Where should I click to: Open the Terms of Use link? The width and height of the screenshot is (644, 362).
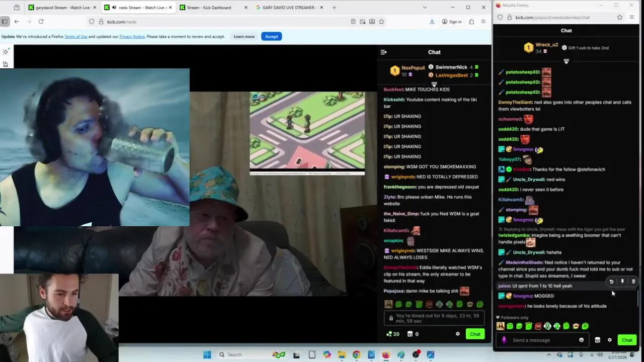[x=76, y=37]
